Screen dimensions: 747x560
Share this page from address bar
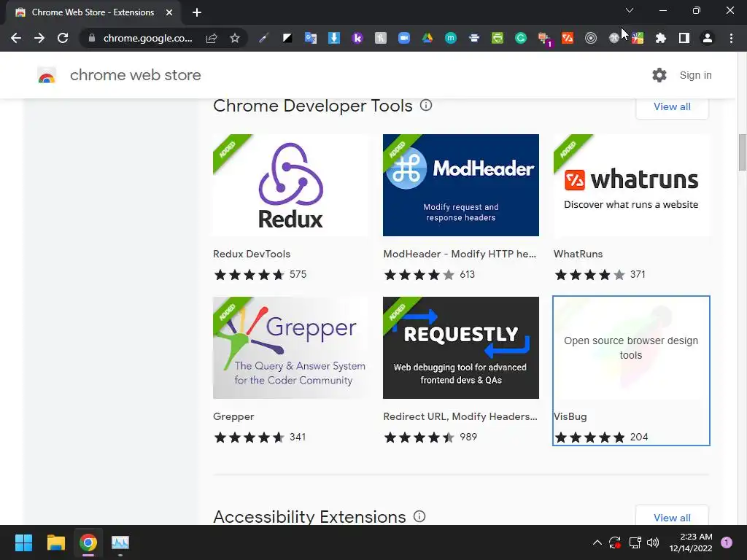pyautogui.click(x=212, y=38)
